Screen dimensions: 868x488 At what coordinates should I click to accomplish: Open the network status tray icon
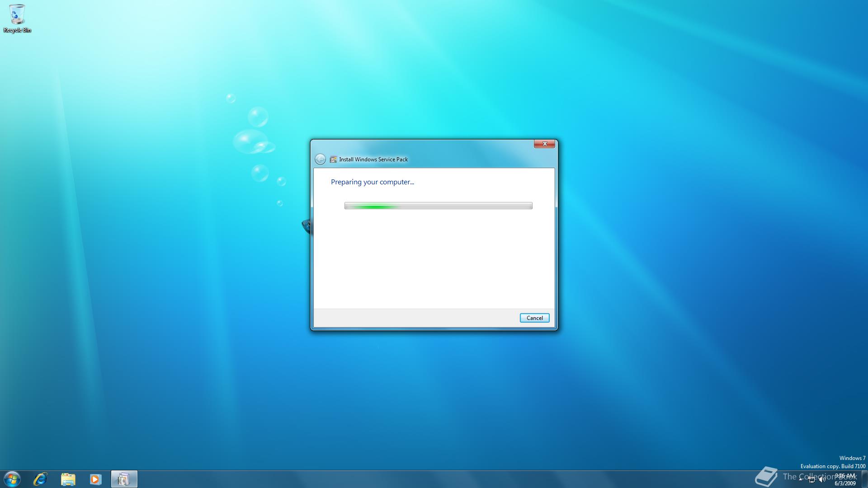click(811, 479)
